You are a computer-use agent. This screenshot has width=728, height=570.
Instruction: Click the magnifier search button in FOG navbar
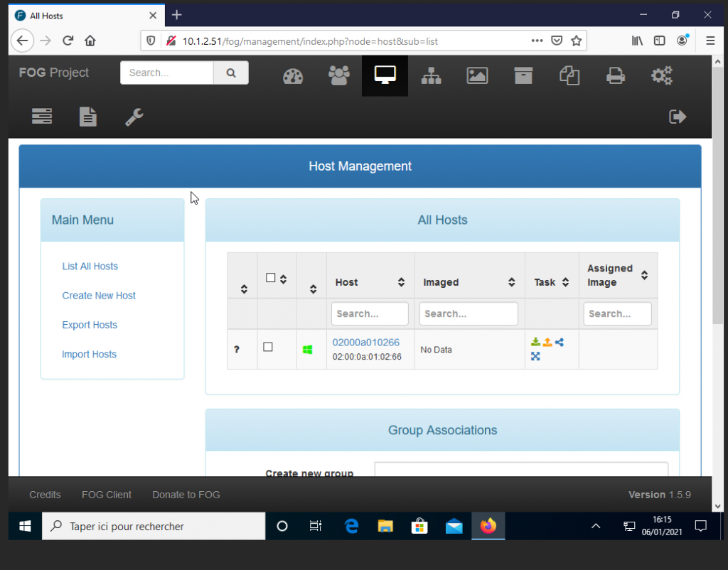[231, 73]
